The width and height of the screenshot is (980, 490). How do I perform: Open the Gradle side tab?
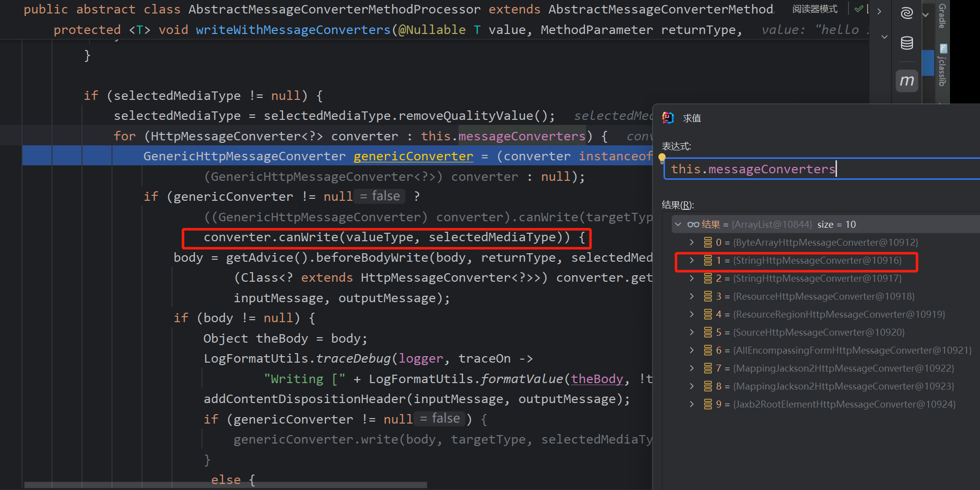tap(942, 16)
